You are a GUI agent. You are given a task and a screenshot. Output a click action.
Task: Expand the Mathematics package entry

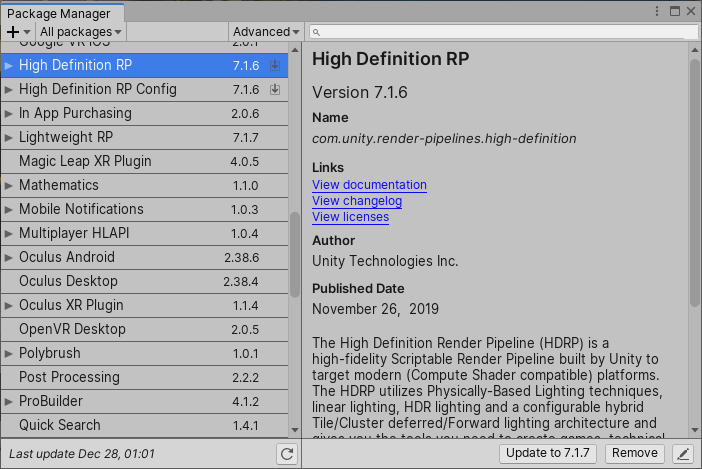pyautogui.click(x=9, y=185)
